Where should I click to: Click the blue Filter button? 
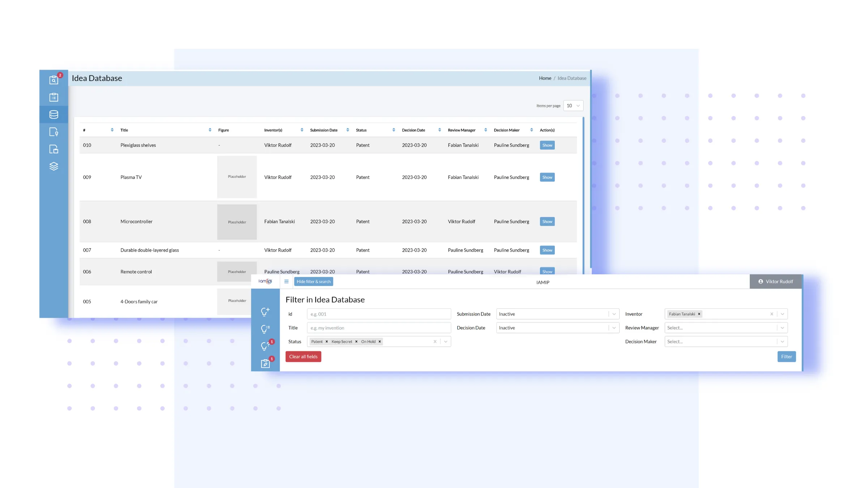[786, 357]
